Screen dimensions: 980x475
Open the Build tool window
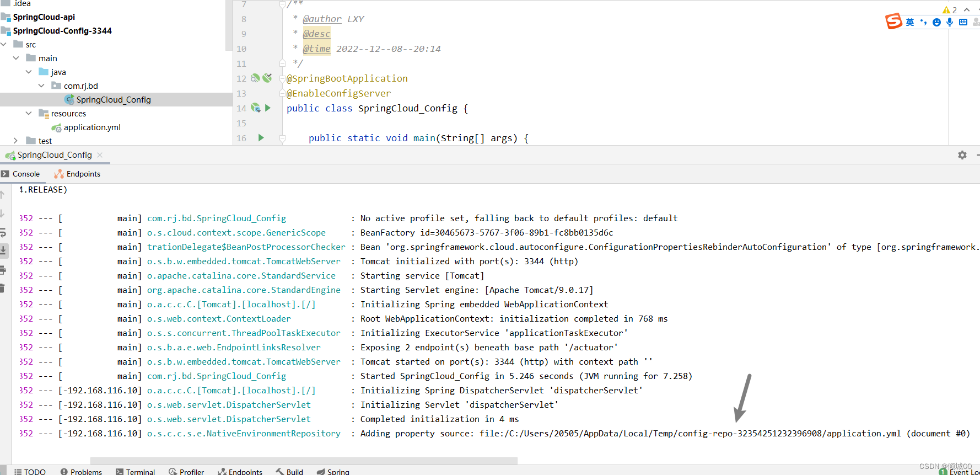click(x=289, y=472)
